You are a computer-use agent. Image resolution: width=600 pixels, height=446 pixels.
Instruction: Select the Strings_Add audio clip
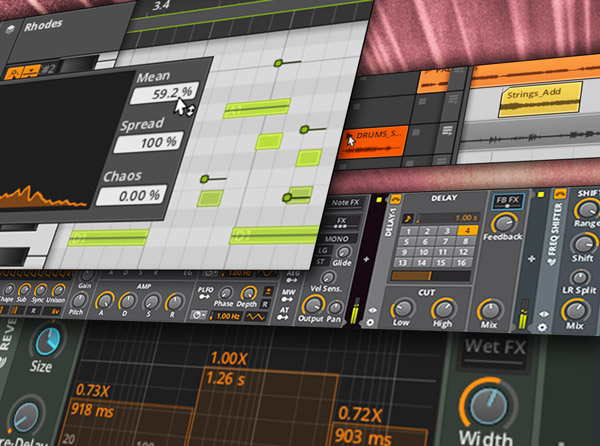click(540, 99)
